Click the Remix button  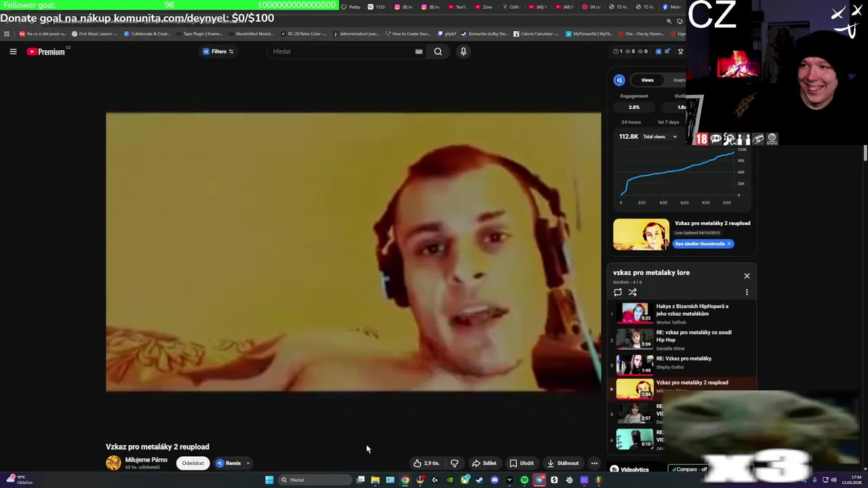coord(229,464)
